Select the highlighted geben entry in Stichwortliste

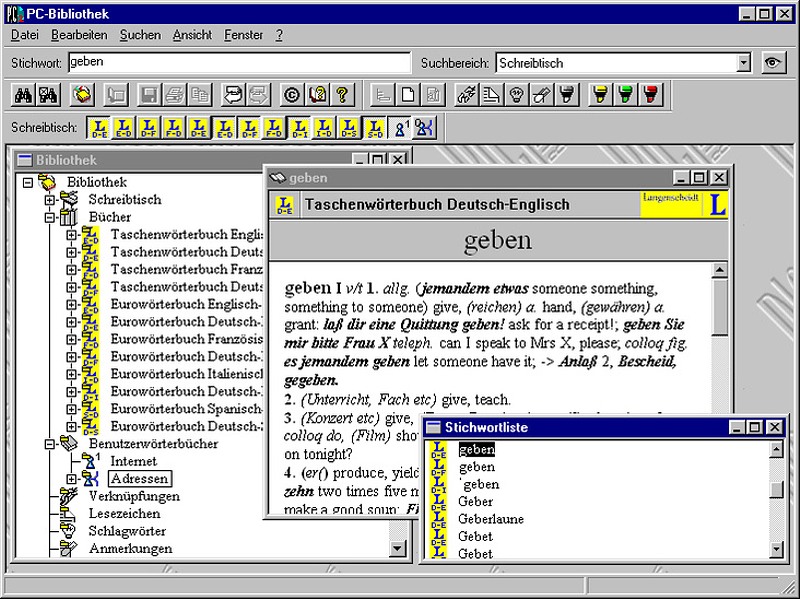477,450
